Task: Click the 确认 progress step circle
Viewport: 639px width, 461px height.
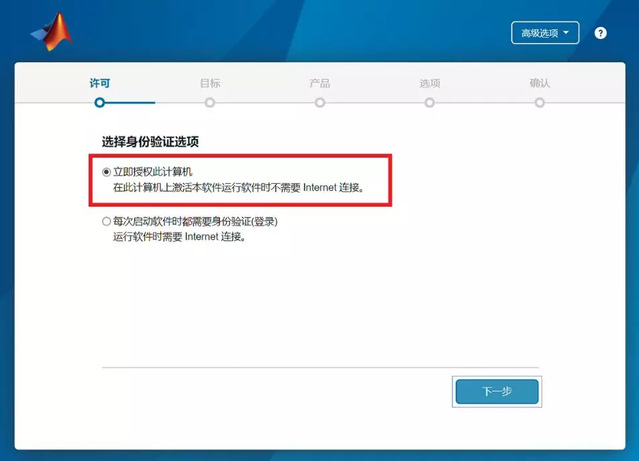Action: 540,103
